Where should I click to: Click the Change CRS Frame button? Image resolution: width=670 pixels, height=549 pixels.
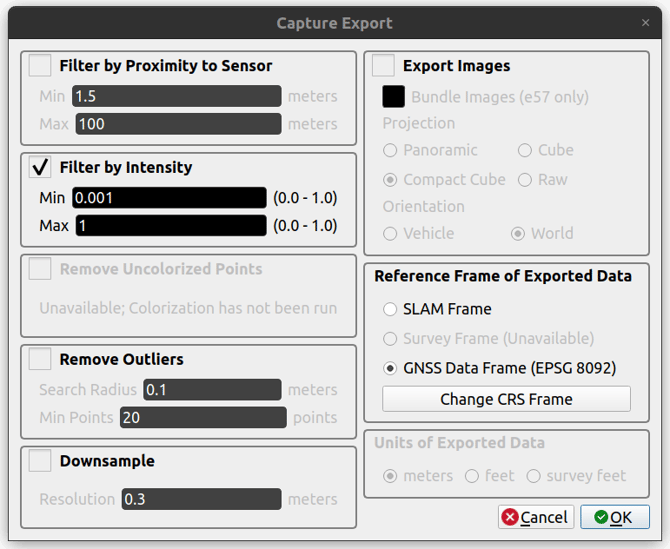point(506,399)
